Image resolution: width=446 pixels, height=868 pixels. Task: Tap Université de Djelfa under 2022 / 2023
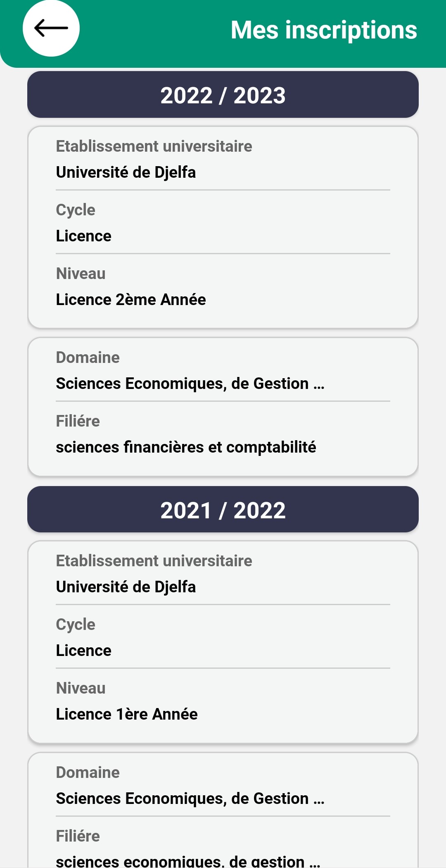click(126, 172)
